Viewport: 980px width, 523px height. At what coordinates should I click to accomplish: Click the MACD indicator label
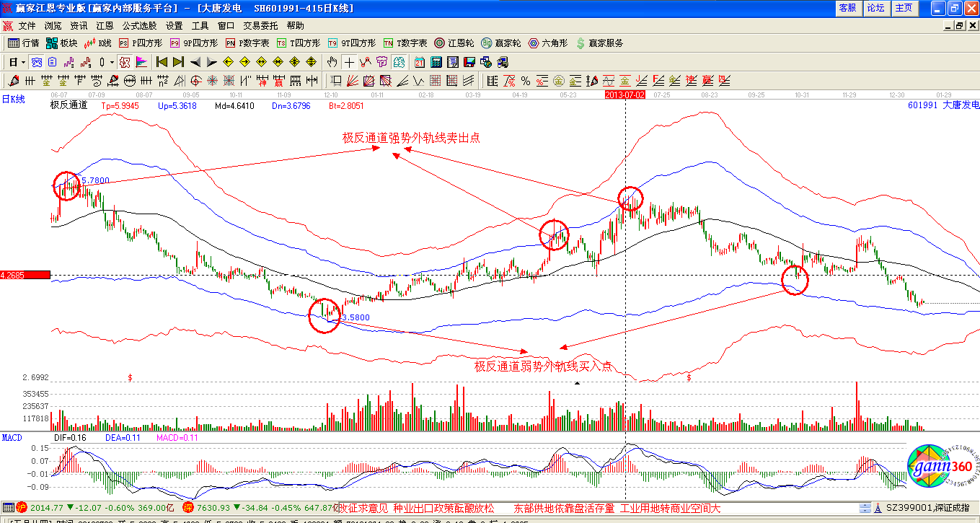pyautogui.click(x=12, y=438)
